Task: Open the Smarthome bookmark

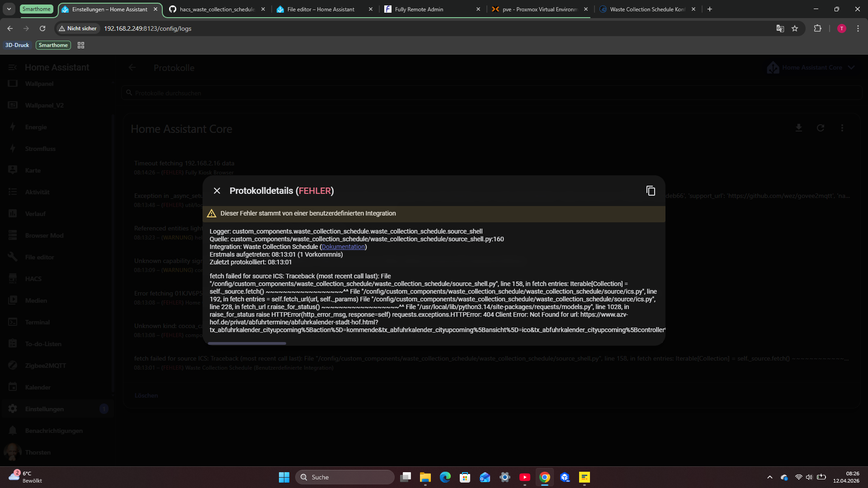Action: 53,45
